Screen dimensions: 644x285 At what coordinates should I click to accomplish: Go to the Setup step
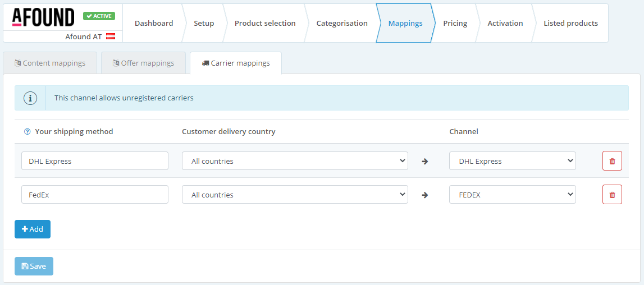[x=204, y=23]
